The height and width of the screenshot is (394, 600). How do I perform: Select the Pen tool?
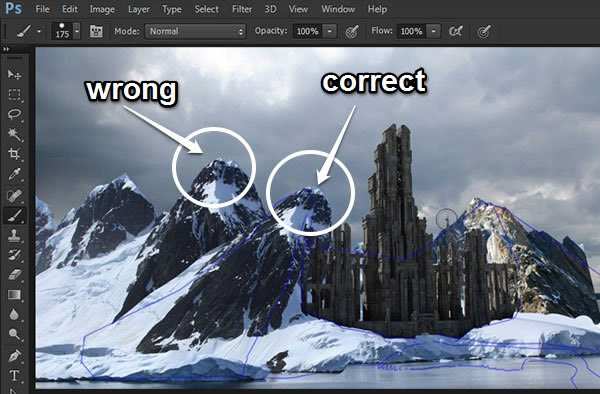tap(14, 356)
